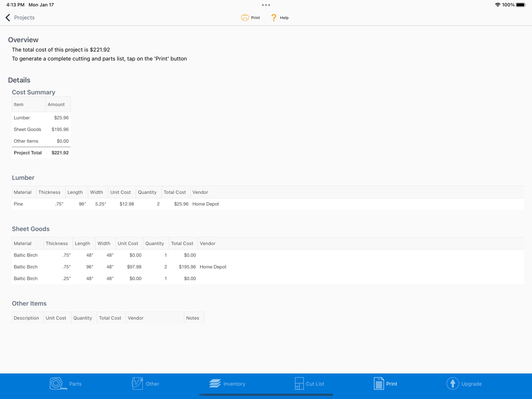Screen dimensions: 532x399
Task: Tap the back chevron next to Projects
Action: (x=7, y=17)
